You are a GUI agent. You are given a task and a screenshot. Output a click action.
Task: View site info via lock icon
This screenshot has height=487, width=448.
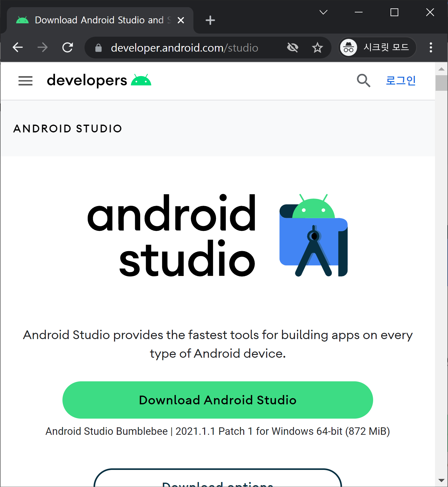click(x=98, y=48)
